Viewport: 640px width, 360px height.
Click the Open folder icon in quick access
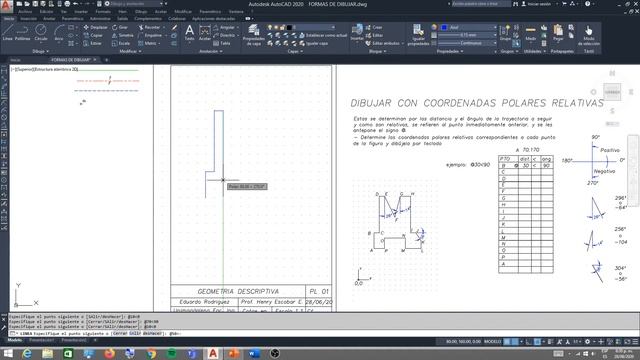27,4
